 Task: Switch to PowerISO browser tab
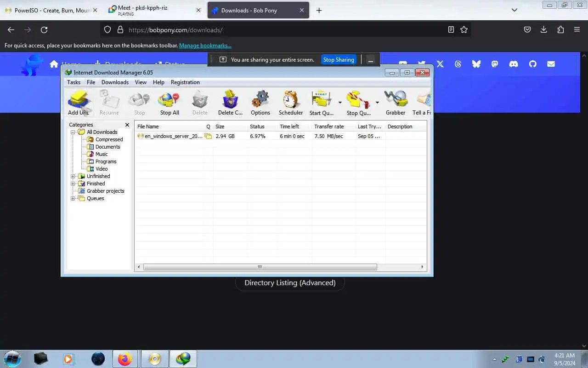[x=51, y=10]
